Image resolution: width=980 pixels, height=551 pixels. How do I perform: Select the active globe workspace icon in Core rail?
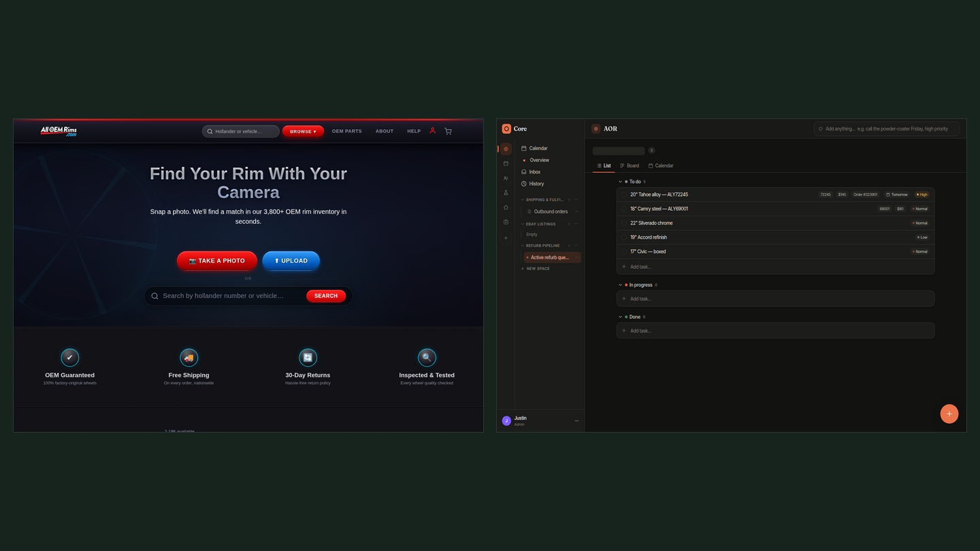[506, 149]
